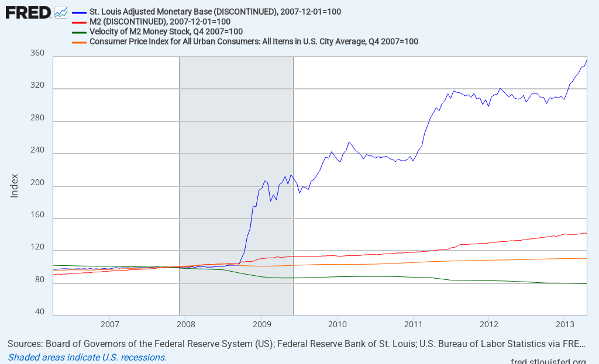599x364 pixels.
Task: Click the 2011 x-axis label
Action: point(414,324)
